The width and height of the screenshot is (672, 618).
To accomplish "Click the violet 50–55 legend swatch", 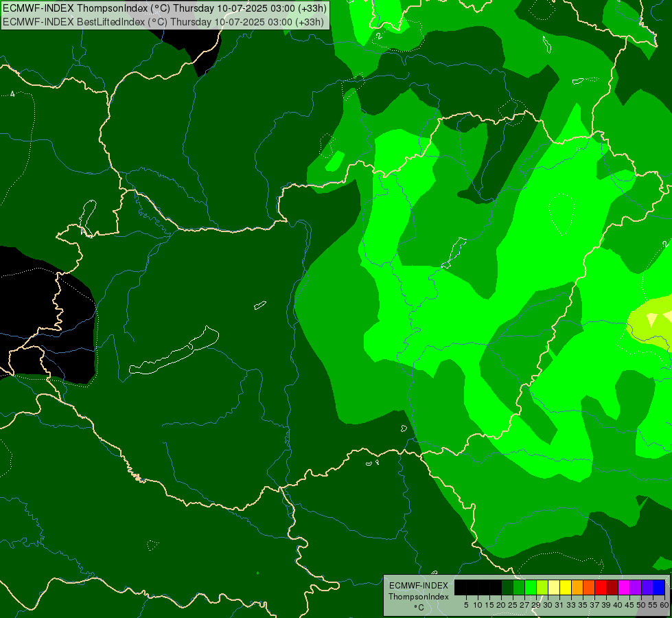I will click(x=647, y=587).
